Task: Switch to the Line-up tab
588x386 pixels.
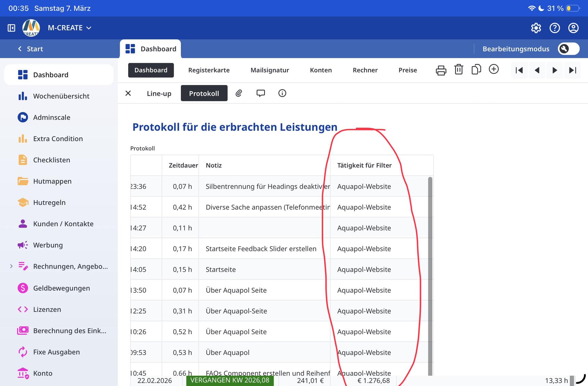Action: (x=159, y=93)
